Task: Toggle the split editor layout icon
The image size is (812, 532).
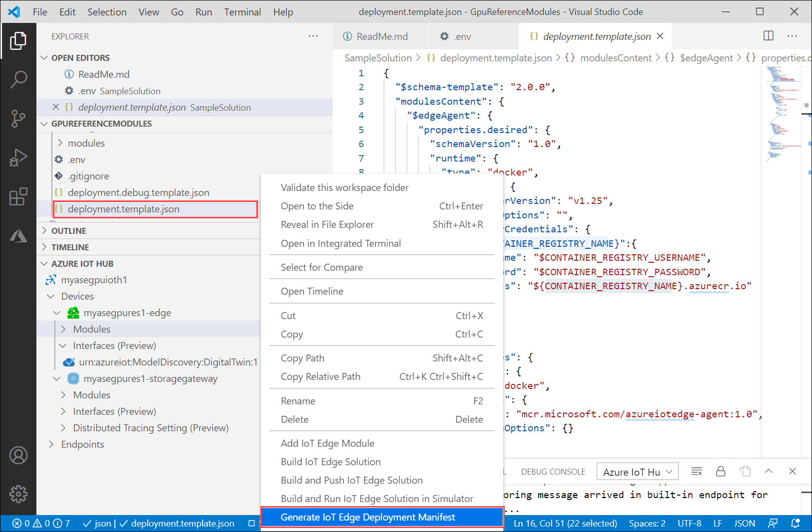Action: (x=768, y=36)
